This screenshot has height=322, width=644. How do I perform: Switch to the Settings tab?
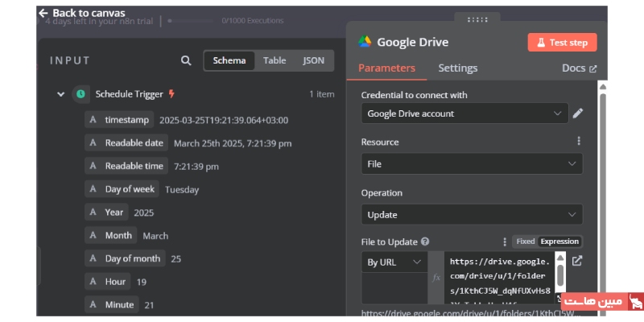click(457, 68)
